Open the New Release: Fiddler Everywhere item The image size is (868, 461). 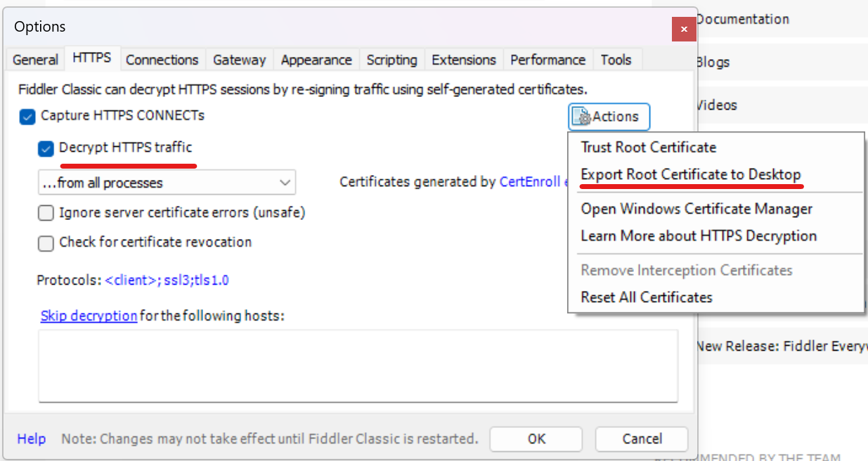pos(782,346)
